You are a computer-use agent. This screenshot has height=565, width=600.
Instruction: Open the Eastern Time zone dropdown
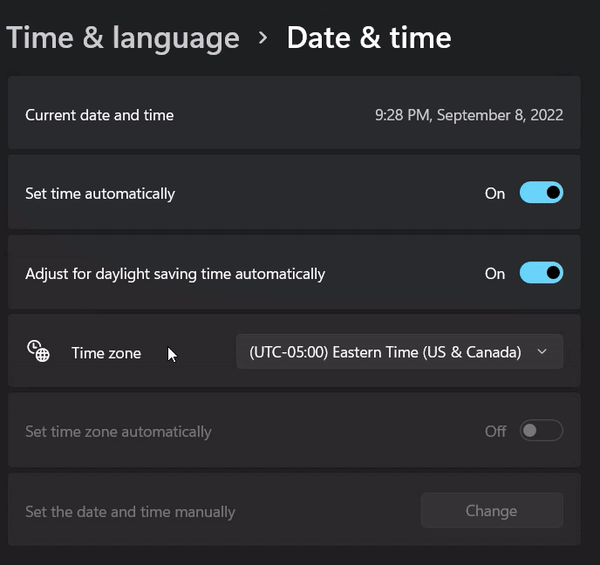[x=399, y=352]
